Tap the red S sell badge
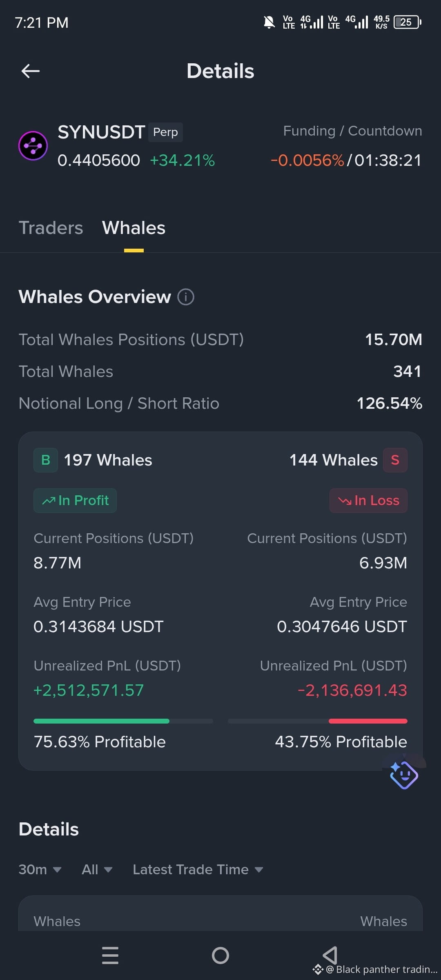Image resolution: width=441 pixels, height=980 pixels. (395, 460)
